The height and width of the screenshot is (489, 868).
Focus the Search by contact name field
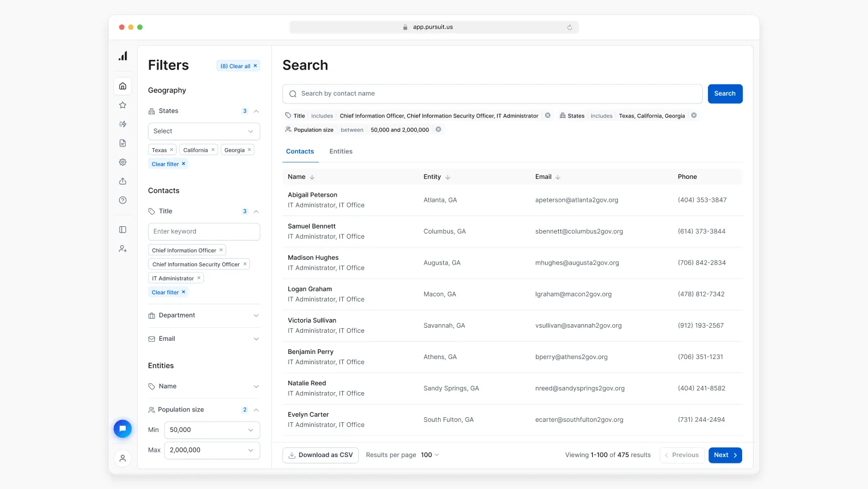pyautogui.click(x=492, y=94)
